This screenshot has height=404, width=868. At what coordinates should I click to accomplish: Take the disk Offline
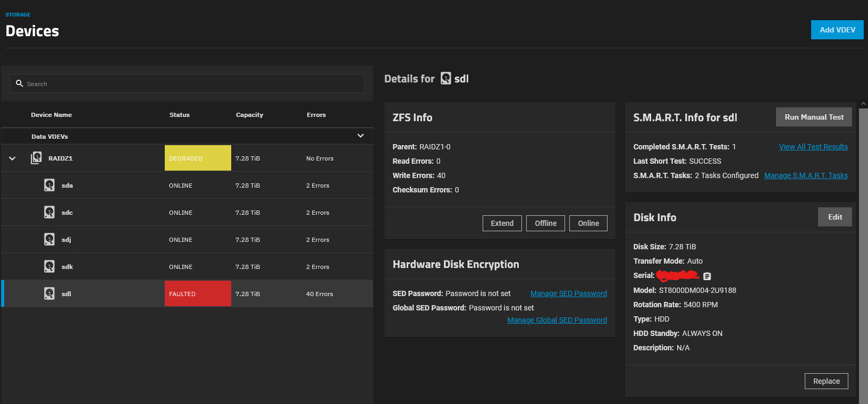pyautogui.click(x=545, y=223)
